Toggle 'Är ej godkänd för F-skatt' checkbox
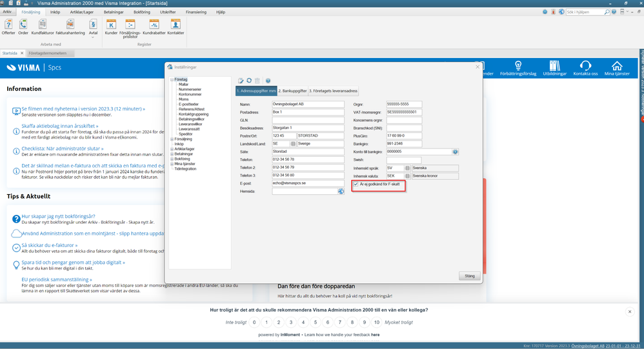The height and width of the screenshot is (349, 644). (x=356, y=184)
